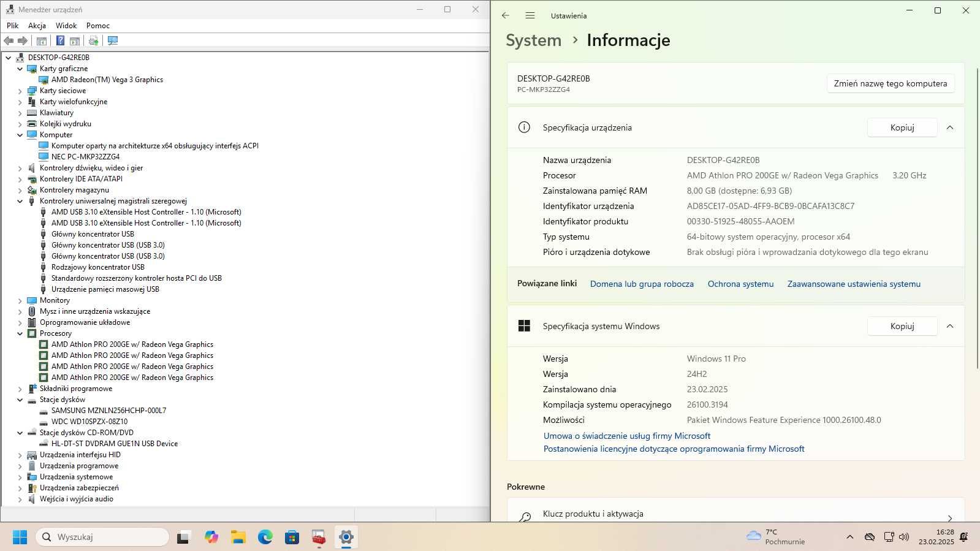Click Settings gear taskbar icon
Image resolution: width=980 pixels, height=551 pixels.
click(346, 538)
